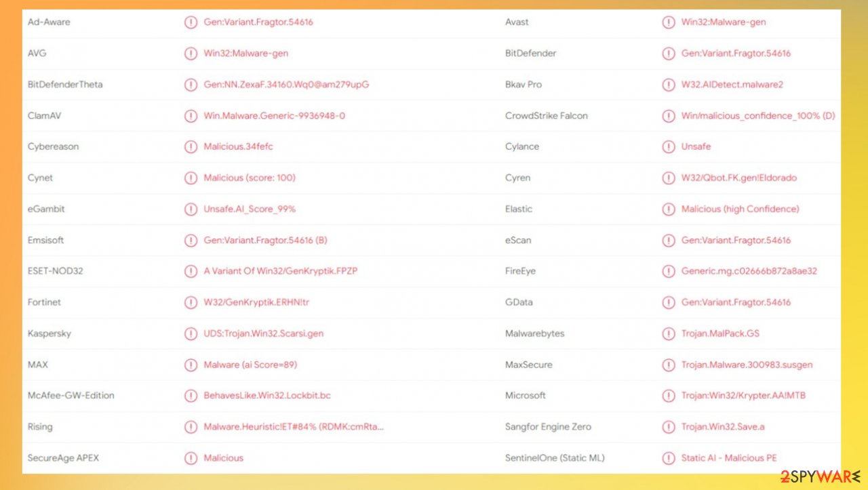Click the alert icon in the Malwarebytes row
Viewport: 868px width, 490px height.
(669, 333)
